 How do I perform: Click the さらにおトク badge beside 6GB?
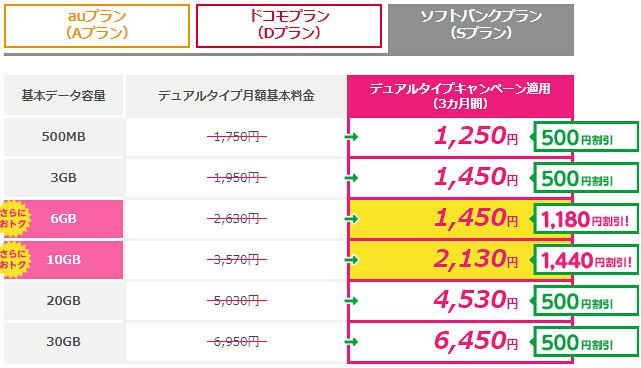pyautogui.click(x=13, y=218)
